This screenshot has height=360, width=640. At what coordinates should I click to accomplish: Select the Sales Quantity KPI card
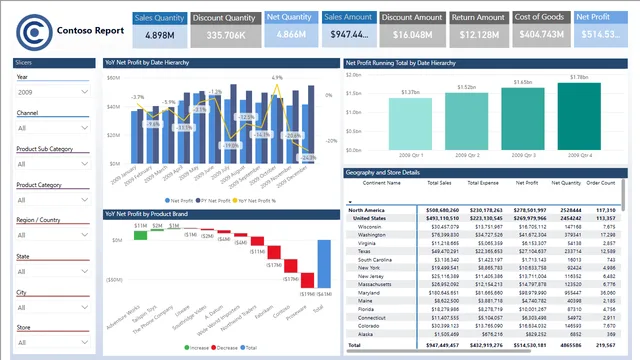[x=160, y=30]
